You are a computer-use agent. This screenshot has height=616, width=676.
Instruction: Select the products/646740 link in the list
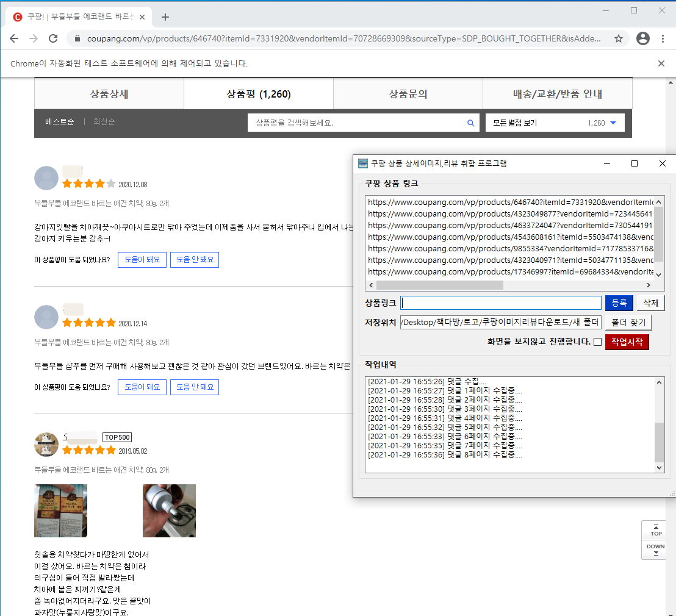pyautogui.click(x=511, y=202)
